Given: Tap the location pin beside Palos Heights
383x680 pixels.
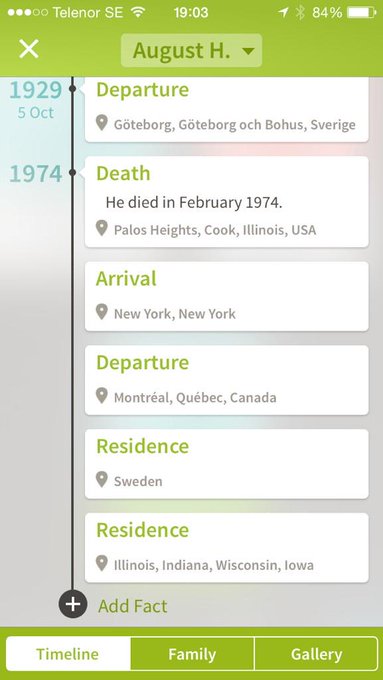Looking at the screenshot, I should pos(101,229).
